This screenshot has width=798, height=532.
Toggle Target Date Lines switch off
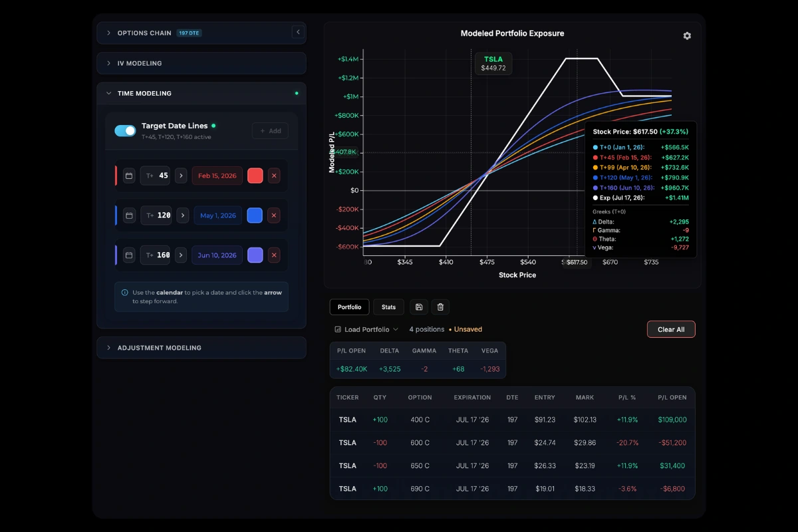(125, 131)
